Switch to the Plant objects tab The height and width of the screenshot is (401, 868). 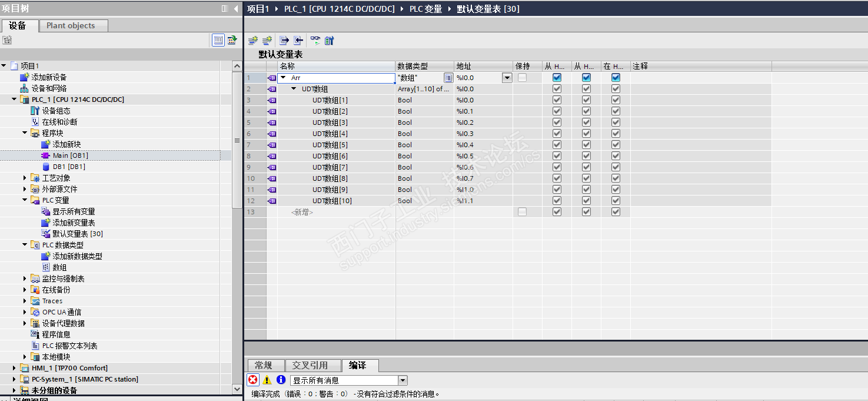pos(73,25)
